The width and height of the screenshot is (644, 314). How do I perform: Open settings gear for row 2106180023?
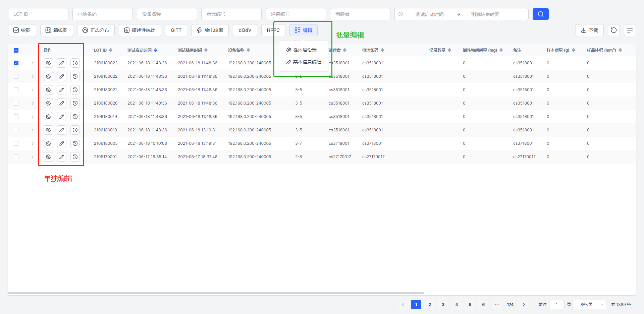[48, 63]
